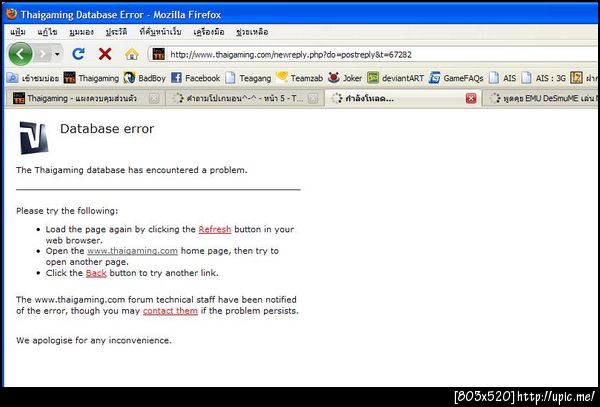Open the Thaigaming bookmark
This screenshot has height=407, width=600.
pyautogui.click(x=91, y=78)
